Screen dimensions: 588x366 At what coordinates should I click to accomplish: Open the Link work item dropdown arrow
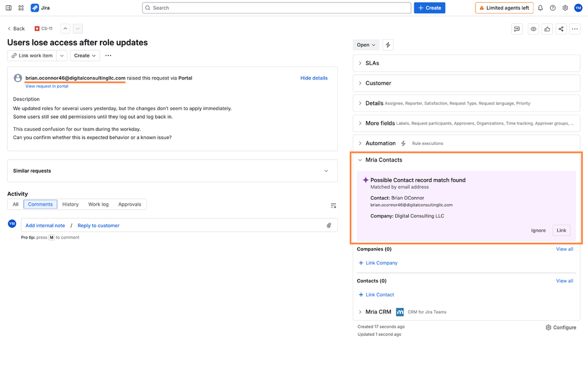coord(62,55)
